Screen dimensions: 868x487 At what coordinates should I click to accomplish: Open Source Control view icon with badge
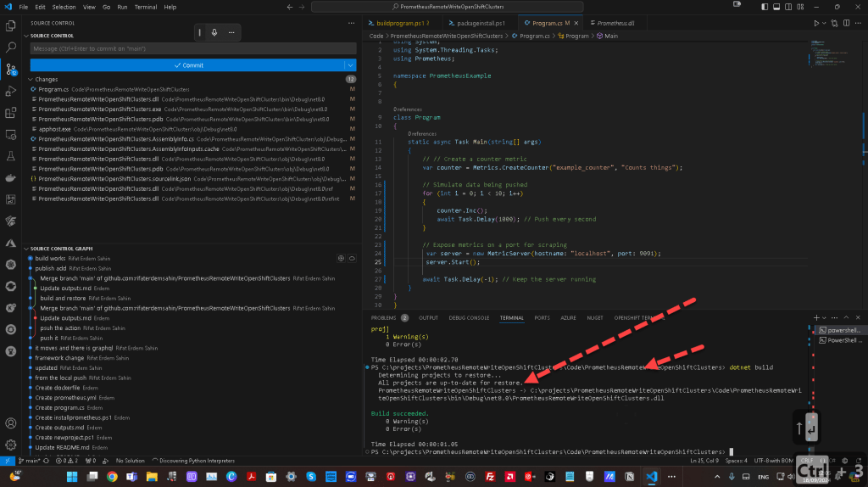(x=10, y=70)
